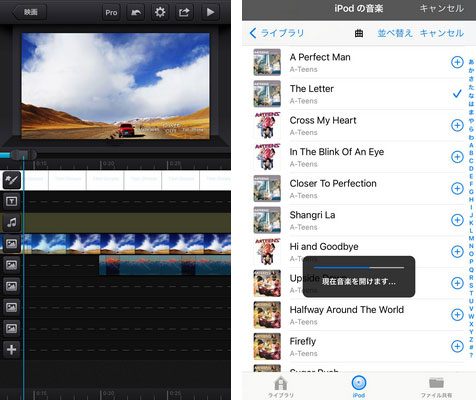The image size is (476, 400).
Task: Select song title The Letter
Action: point(312,89)
